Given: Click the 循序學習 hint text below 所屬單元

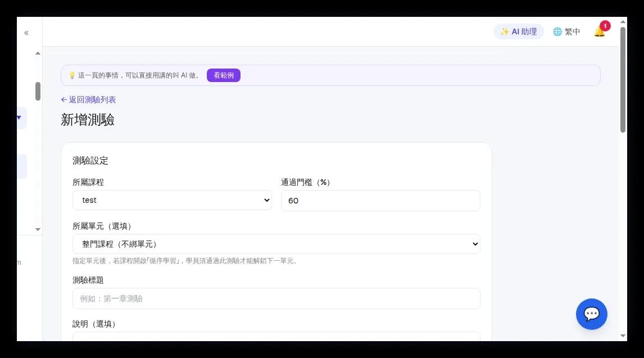Looking at the screenshot, I should [x=185, y=261].
